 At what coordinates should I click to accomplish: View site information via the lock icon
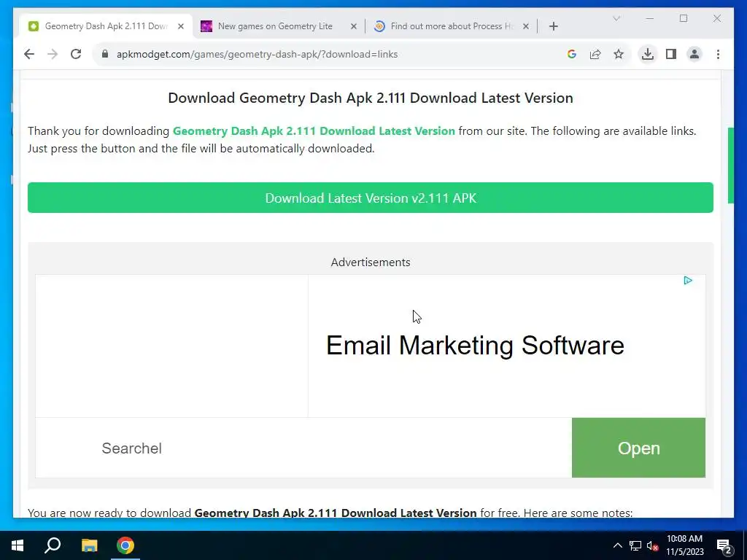click(x=105, y=54)
